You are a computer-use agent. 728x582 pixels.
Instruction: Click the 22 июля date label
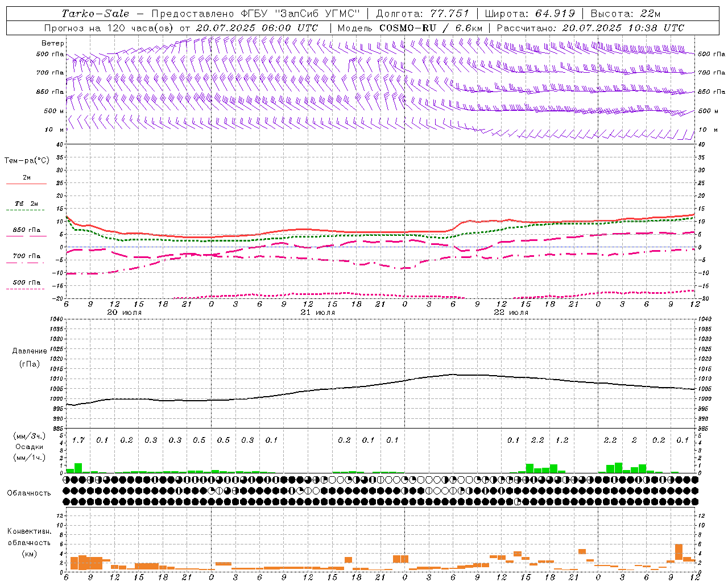coord(511,313)
